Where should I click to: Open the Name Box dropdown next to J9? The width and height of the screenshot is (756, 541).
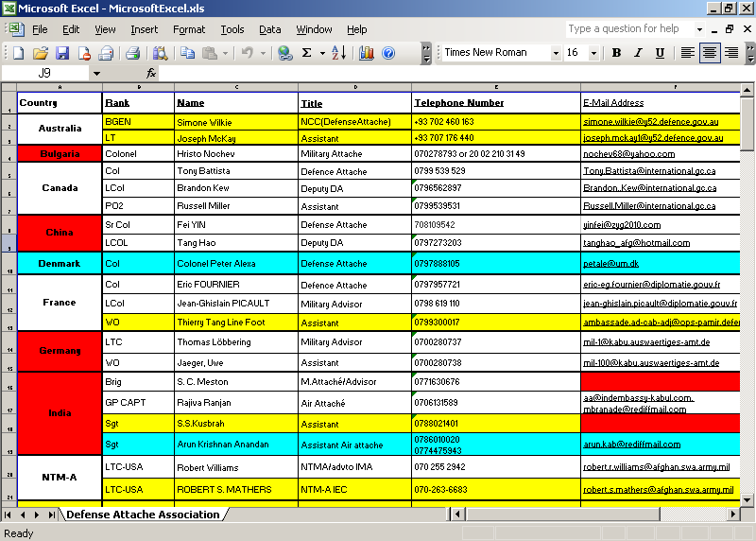(95, 73)
